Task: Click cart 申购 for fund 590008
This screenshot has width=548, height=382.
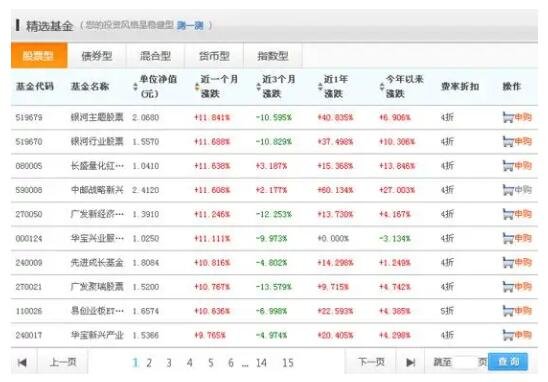Action: coord(517,190)
